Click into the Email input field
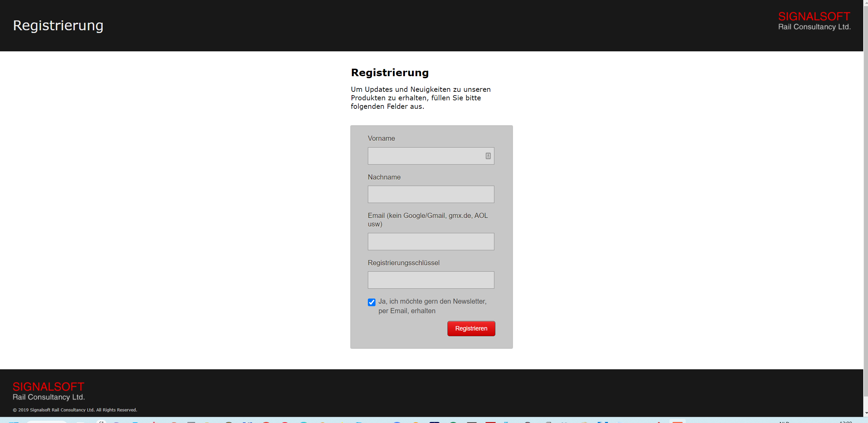868x423 pixels. tap(431, 241)
